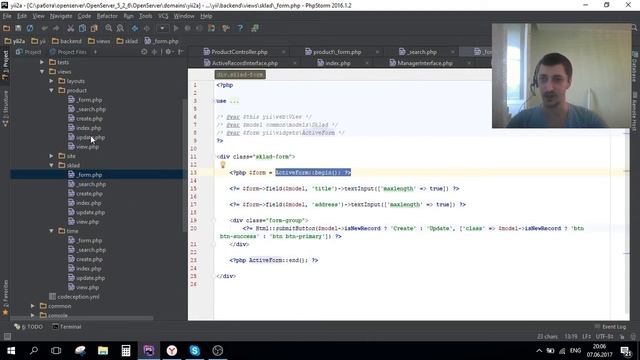Click the Open folder toolbar icon
Viewport: 640px width, 360px height.
click(x=7, y=28)
